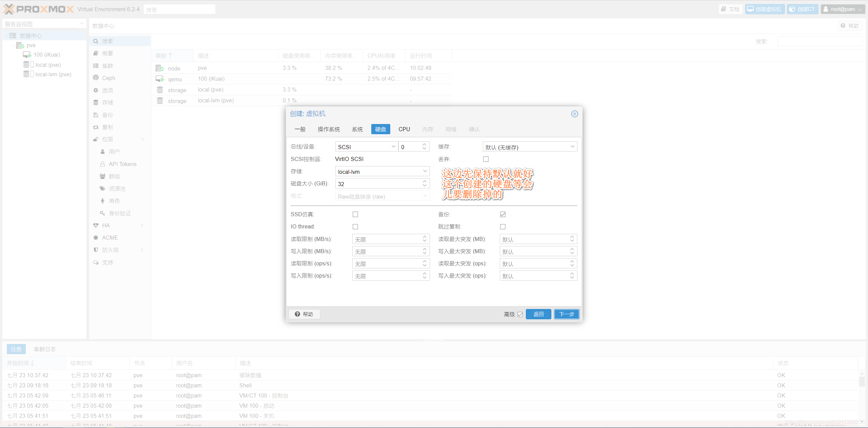
Task: Close the create VM dialog
Action: [574, 114]
